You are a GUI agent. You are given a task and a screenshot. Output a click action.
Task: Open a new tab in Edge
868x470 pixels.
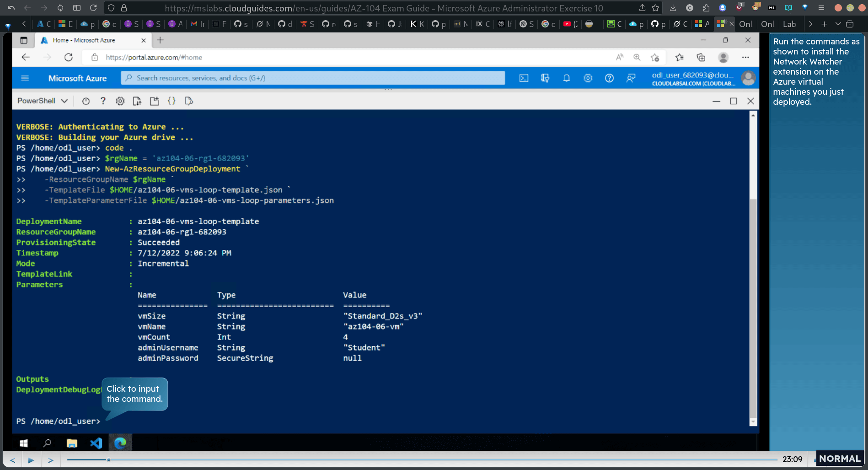[x=160, y=40]
